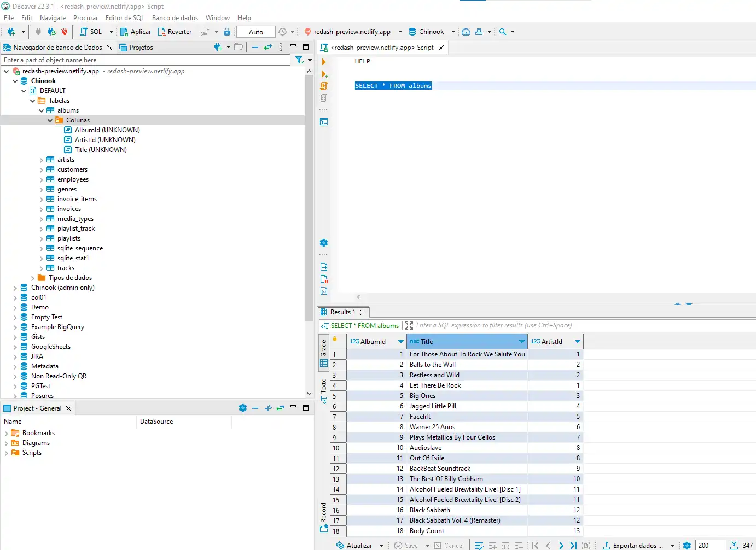Viewport: 756px width, 550px height.
Task: Close the Results 1 tab
Action: [363, 312]
